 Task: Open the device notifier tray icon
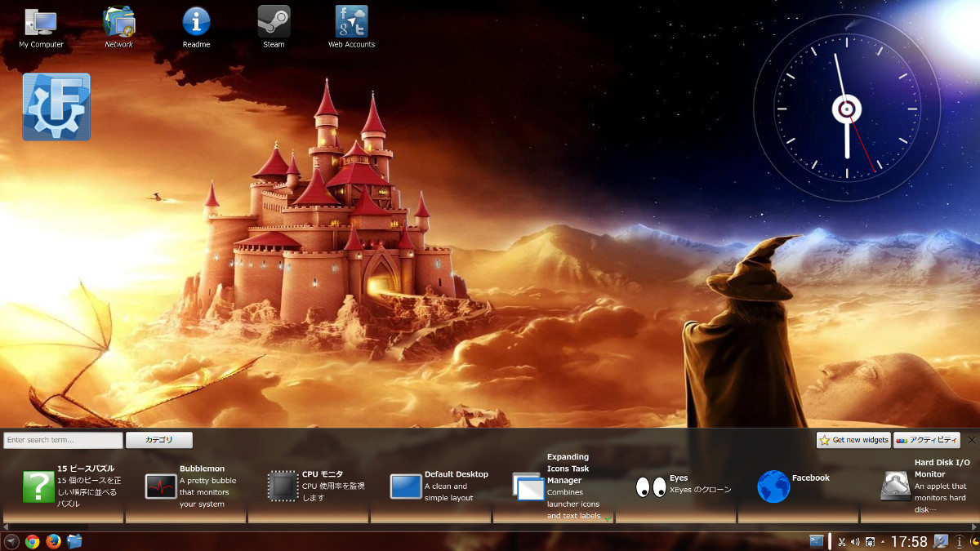click(x=871, y=541)
